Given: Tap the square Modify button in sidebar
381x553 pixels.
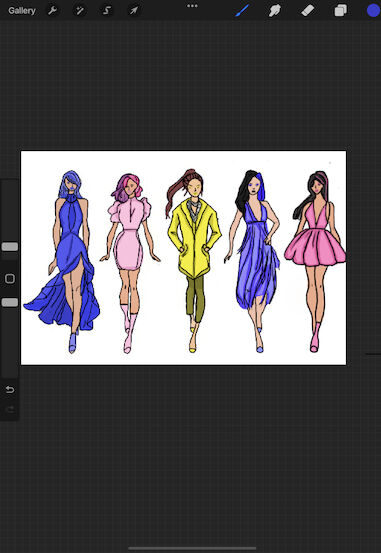Looking at the screenshot, I should [10, 279].
